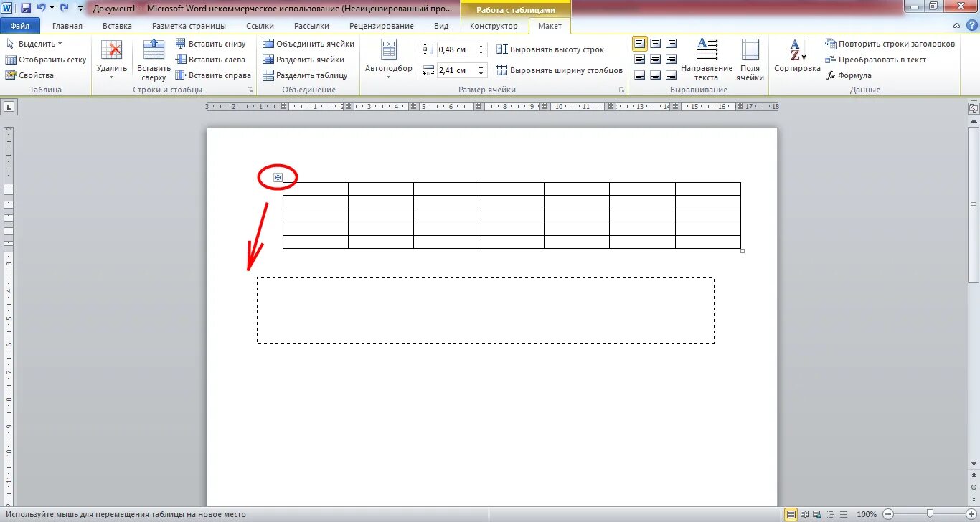Switch to the Вставка tab
The height and width of the screenshot is (522, 980).
point(117,26)
